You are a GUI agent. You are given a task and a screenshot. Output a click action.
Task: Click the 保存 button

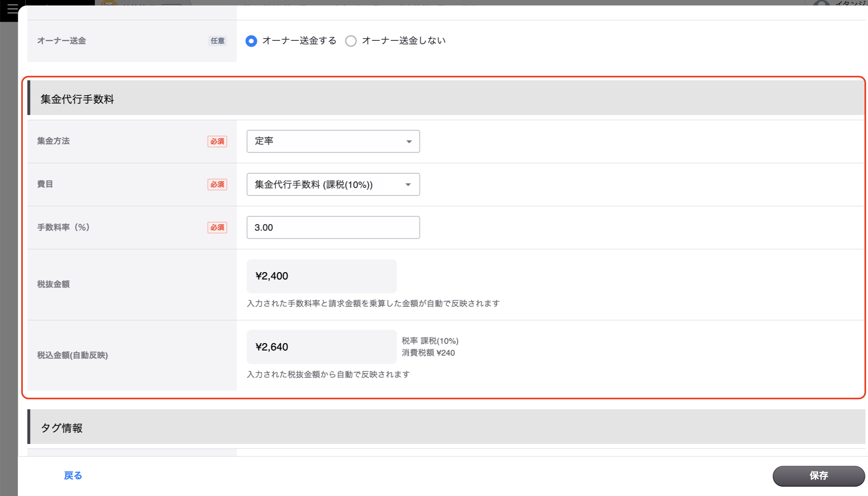(x=818, y=476)
